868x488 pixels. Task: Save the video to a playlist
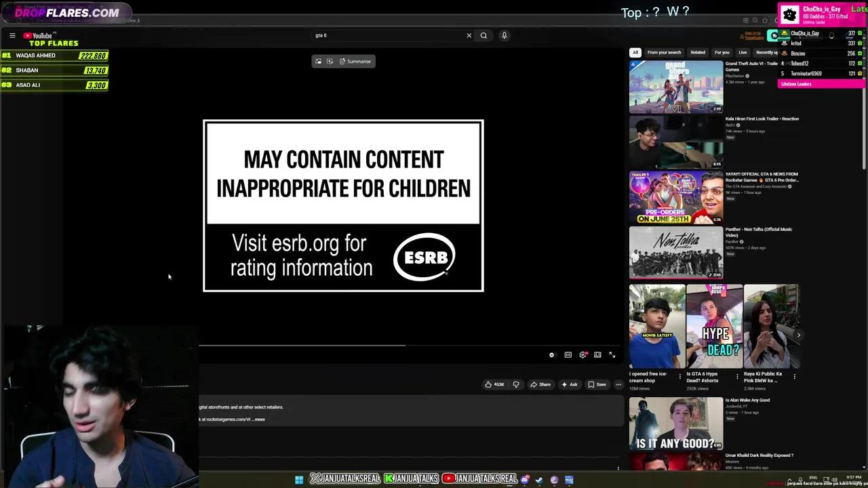tap(597, 384)
